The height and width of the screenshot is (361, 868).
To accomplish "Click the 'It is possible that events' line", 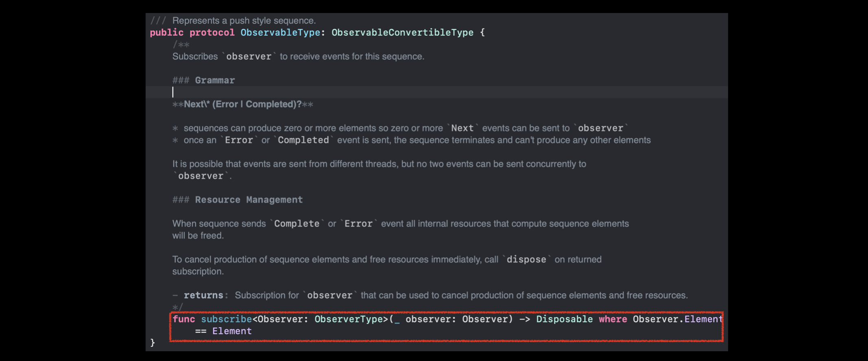I will 379,164.
